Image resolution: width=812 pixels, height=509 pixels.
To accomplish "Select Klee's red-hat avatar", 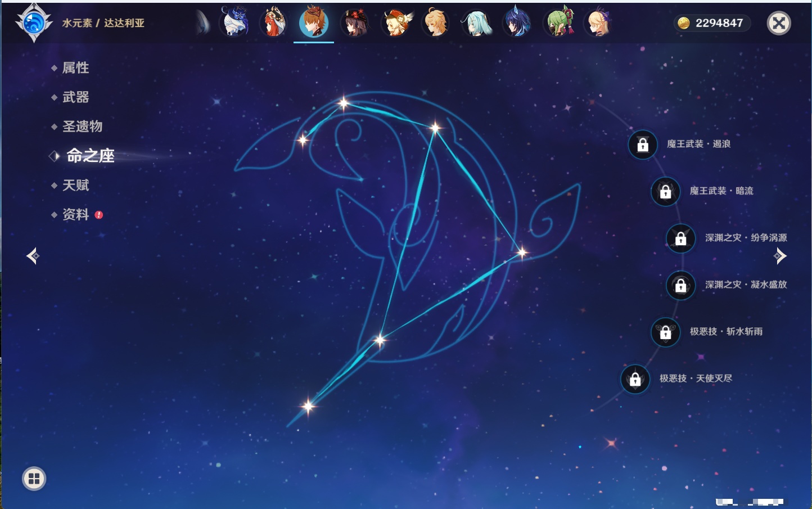I will (396, 23).
